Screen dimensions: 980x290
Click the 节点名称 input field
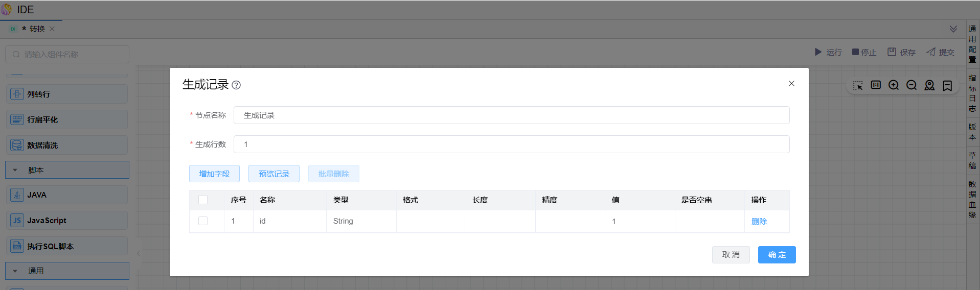511,115
